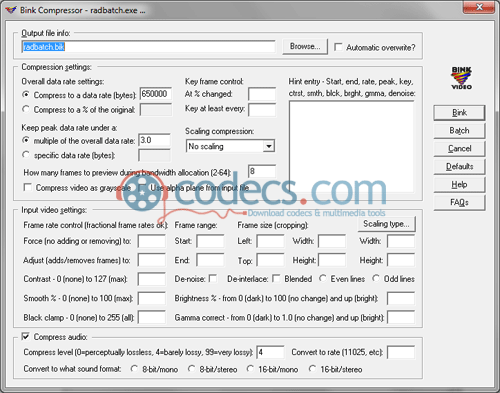Click the scaling Height field under Scaling type
Viewport: 500px width, 393px height.
point(401,260)
